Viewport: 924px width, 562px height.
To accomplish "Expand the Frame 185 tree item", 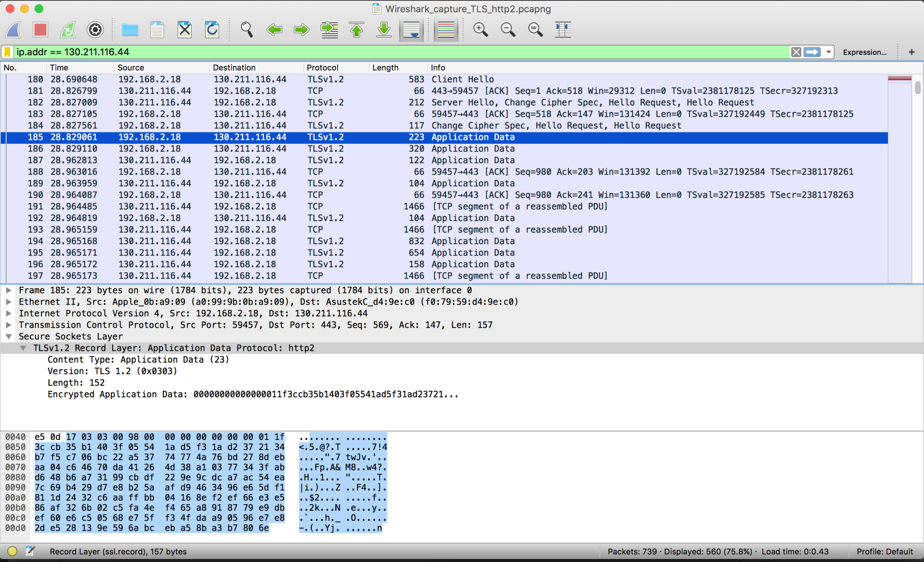I will (8, 290).
